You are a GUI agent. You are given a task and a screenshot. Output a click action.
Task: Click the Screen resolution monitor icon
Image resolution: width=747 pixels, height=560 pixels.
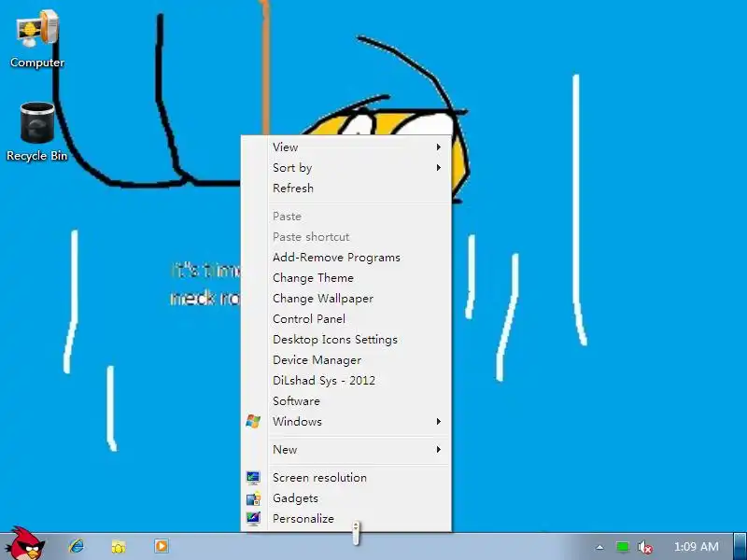[253, 478]
